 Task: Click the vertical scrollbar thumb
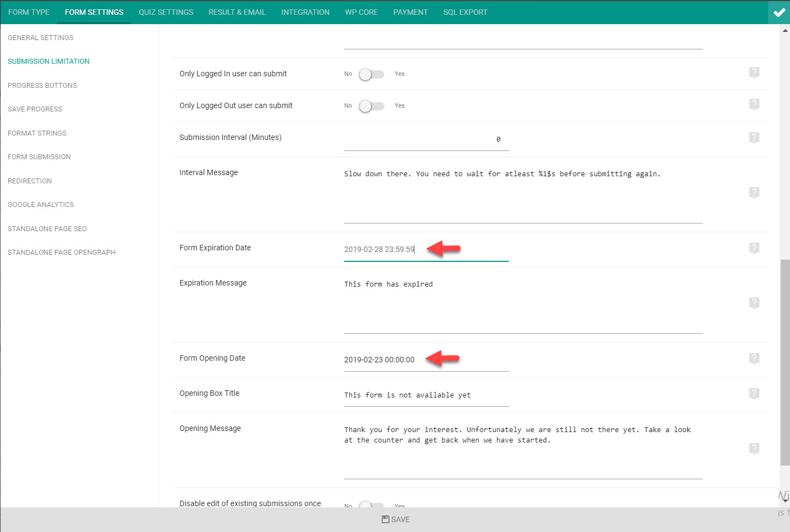[785, 362]
